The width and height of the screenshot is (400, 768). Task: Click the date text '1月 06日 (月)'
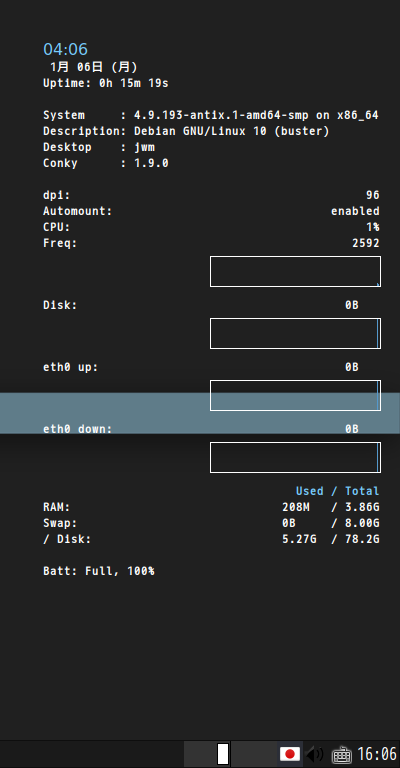pyautogui.click(x=94, y=67)
